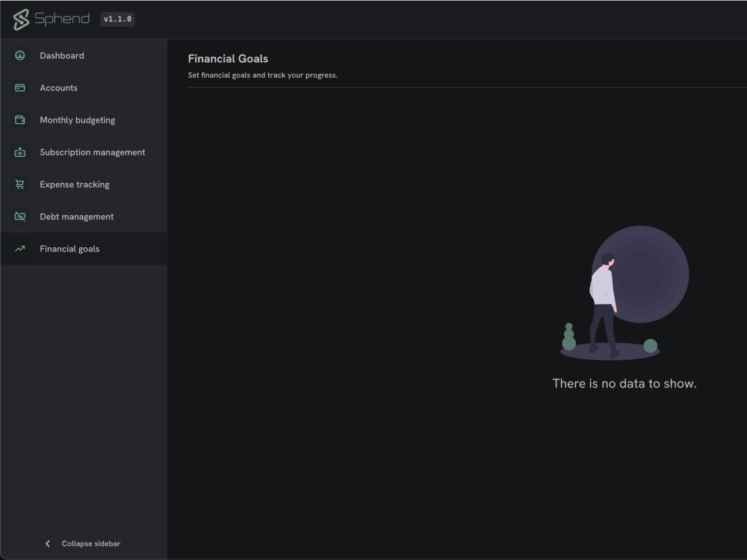This screenshot has height=560, width=747.
Task: Click the Expense tracking cart icon
Action: pos(20,184)
